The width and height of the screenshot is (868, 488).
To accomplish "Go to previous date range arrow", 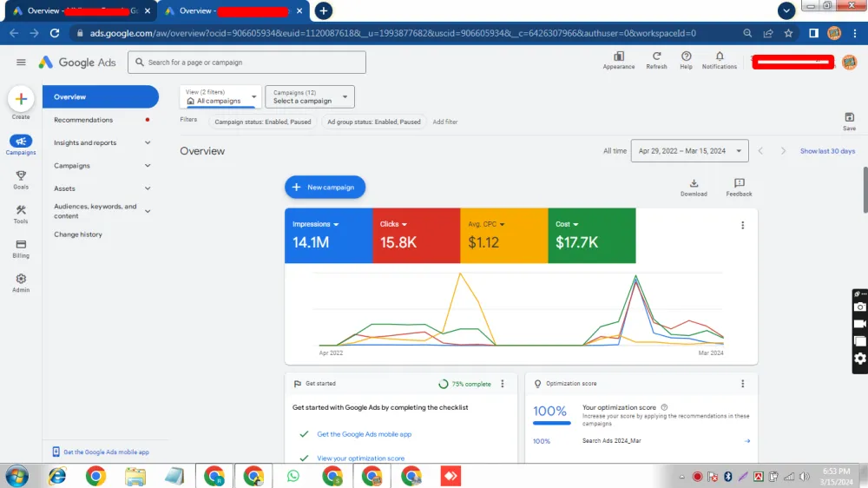I will pyautogui.click(x=760, y=151).
